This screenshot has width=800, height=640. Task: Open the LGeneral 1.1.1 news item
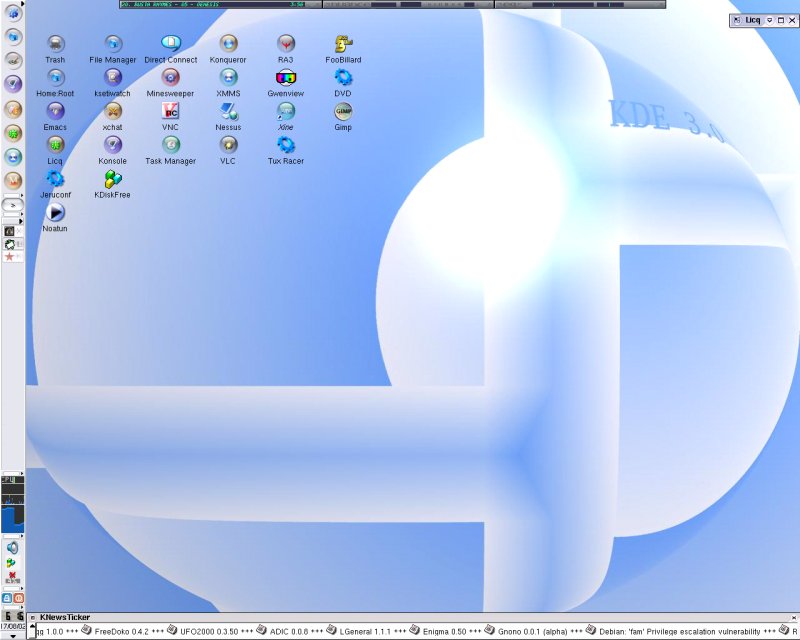[365, 631]
